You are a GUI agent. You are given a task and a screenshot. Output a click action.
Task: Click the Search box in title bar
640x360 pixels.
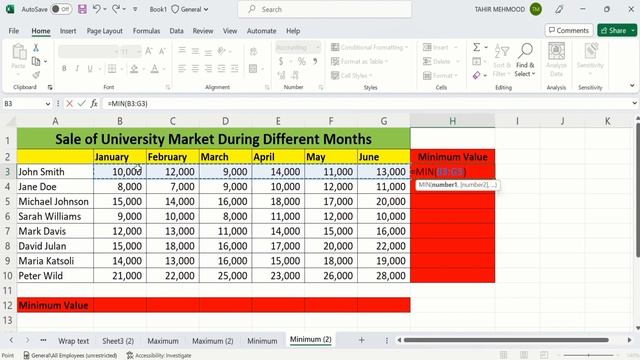click(x=324, y=9)
